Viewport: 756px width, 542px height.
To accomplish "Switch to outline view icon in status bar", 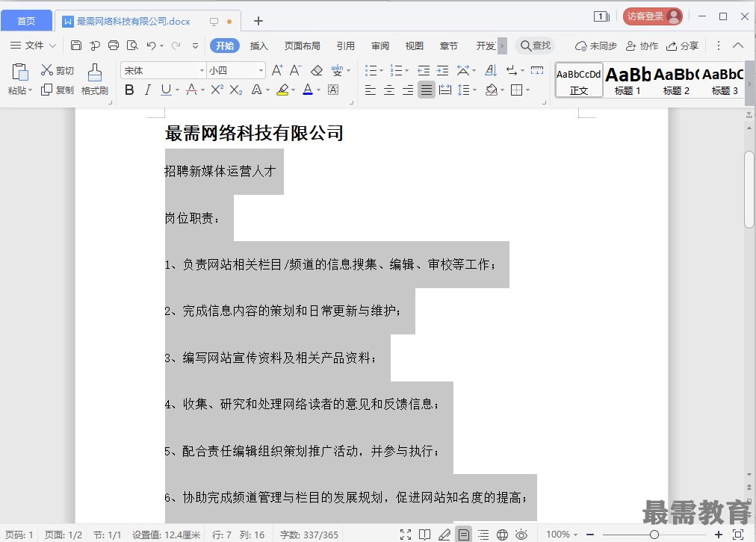I will coord(483,535).
